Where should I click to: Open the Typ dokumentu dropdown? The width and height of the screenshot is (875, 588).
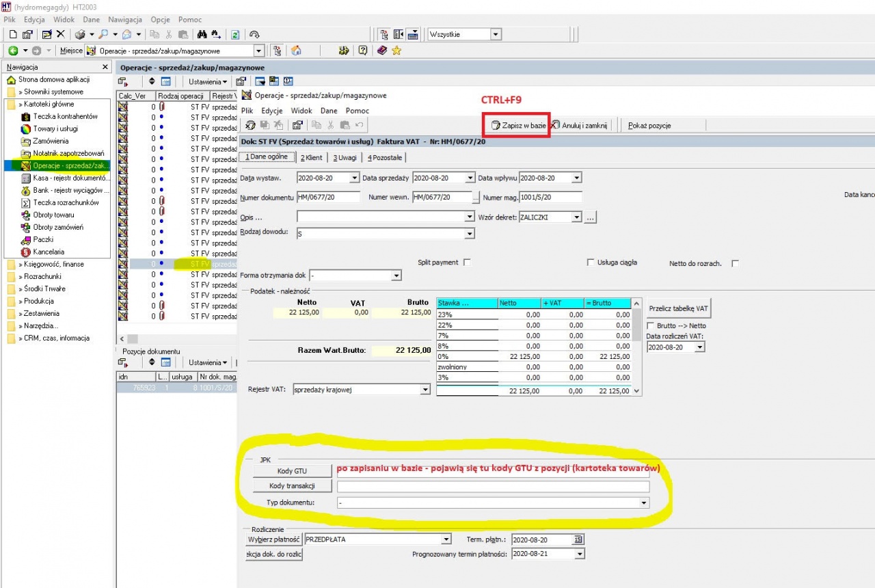(x=643, y=503)
